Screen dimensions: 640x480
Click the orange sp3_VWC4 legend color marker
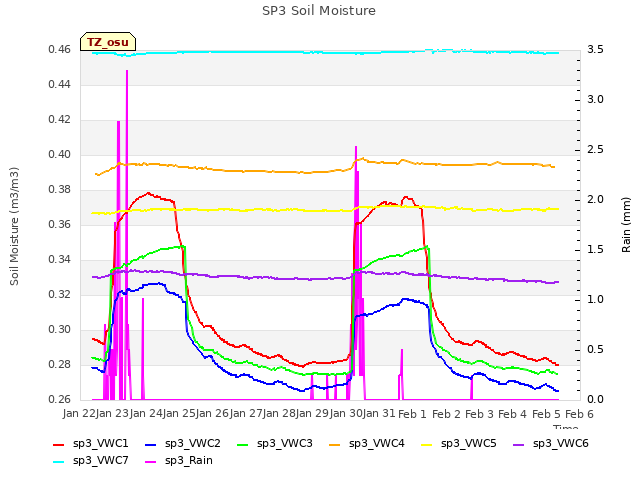(x=335, y=444)
